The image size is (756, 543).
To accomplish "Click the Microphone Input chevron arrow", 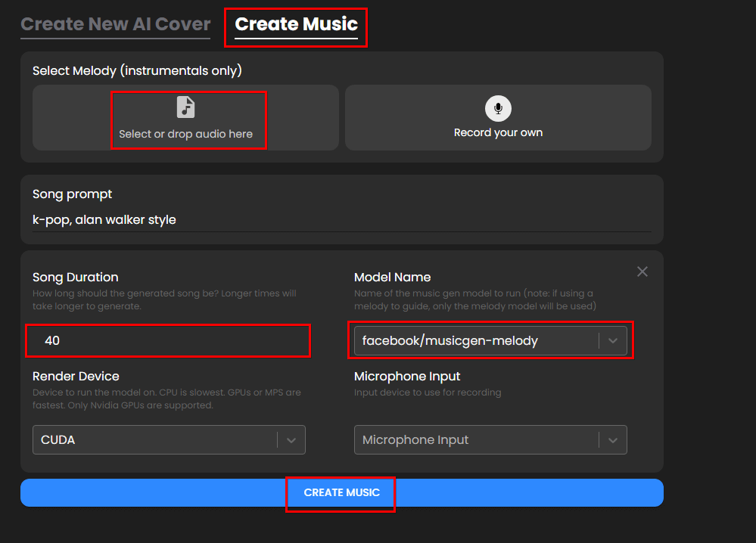I will (613, 440).
